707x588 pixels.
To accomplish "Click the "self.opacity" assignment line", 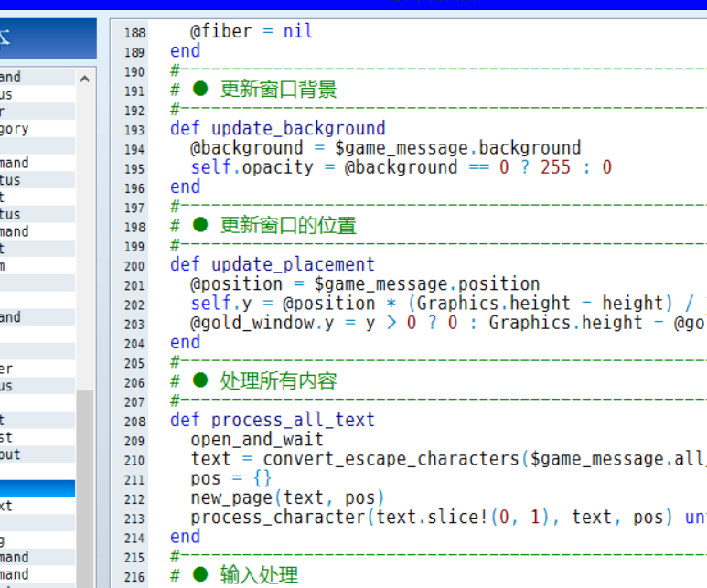I will click(401, 166).
